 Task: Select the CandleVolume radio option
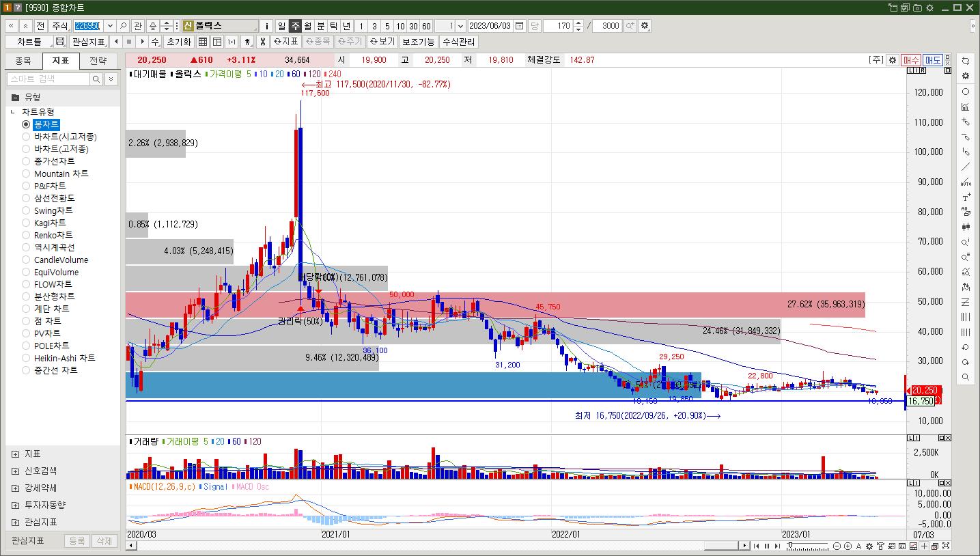tap(26, 260)
